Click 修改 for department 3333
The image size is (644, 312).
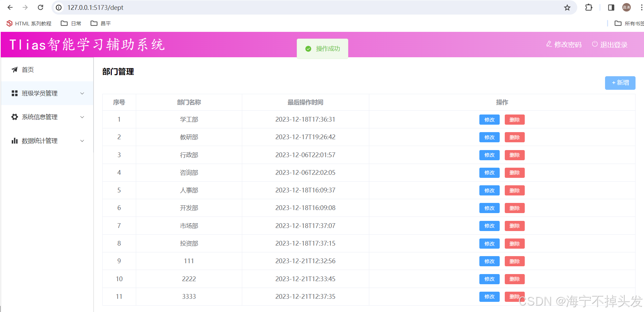pyautogui.click(x=489, y=297)
